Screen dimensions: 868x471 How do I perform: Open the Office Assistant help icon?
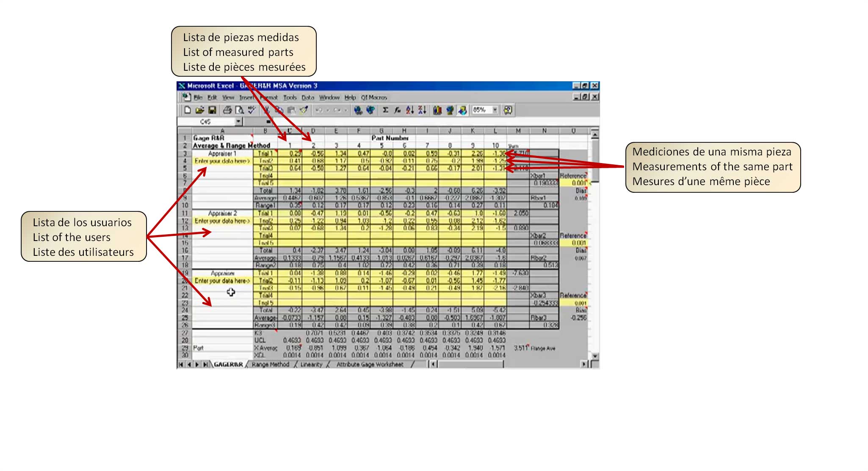click(508, 110)
